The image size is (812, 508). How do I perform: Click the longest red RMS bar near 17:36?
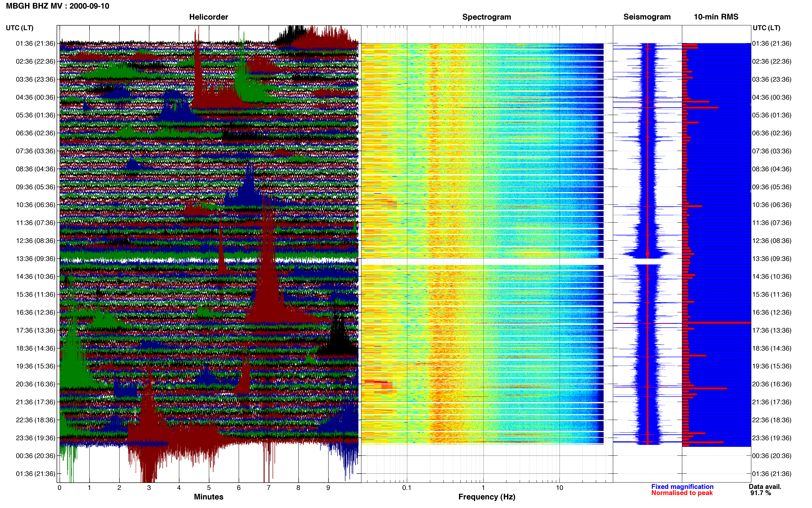716,323
